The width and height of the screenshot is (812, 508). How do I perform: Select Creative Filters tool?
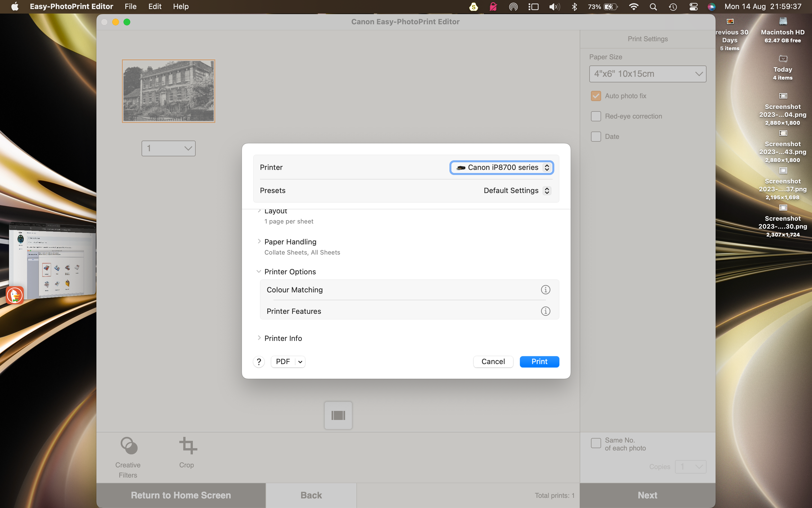128,457
